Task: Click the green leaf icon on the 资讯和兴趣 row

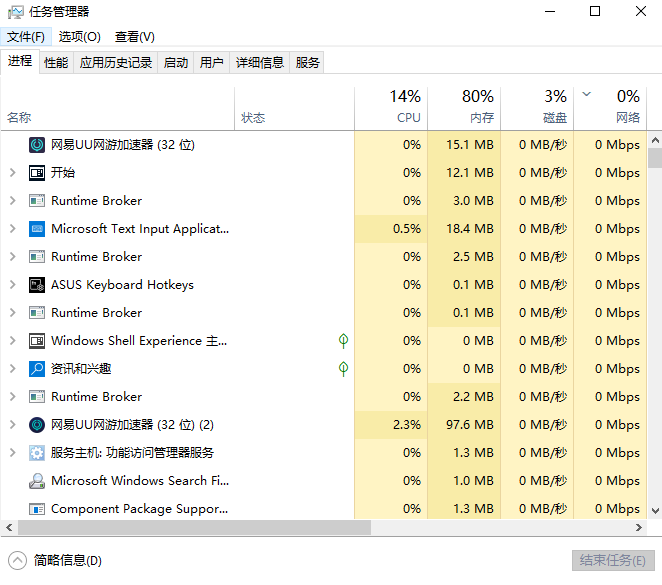Action: 343,368
